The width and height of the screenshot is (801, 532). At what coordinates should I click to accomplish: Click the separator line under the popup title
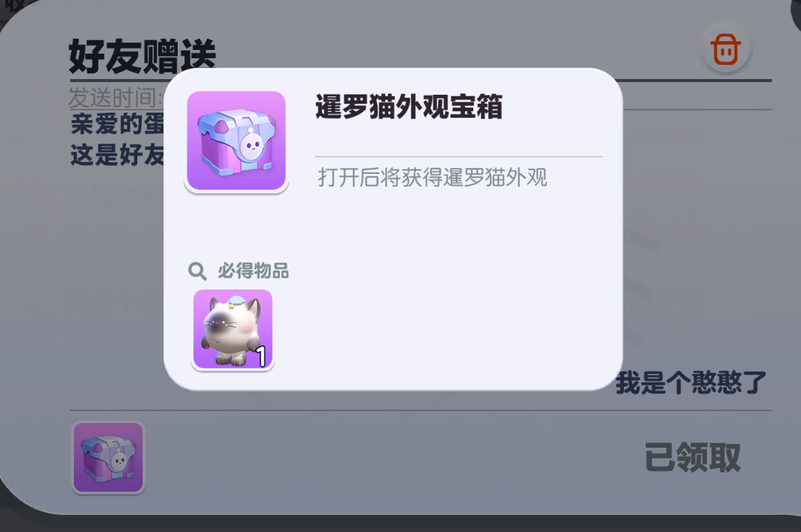(x=459, y=156)
